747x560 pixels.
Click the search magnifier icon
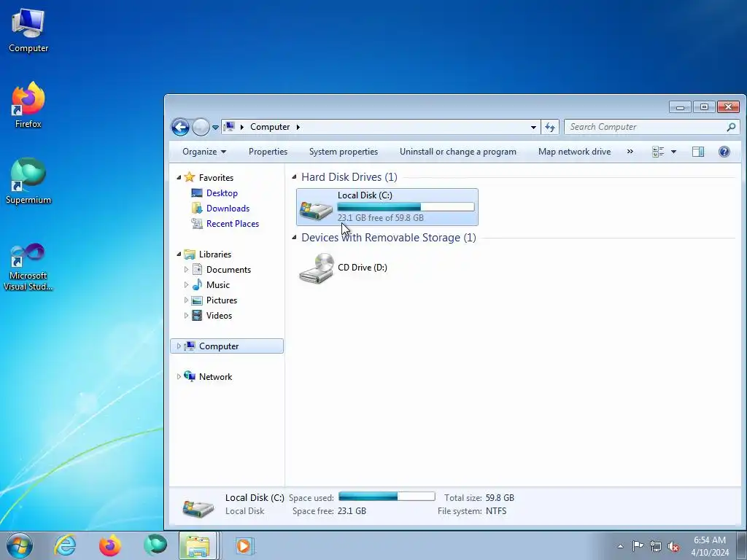(x=731, y=127)
